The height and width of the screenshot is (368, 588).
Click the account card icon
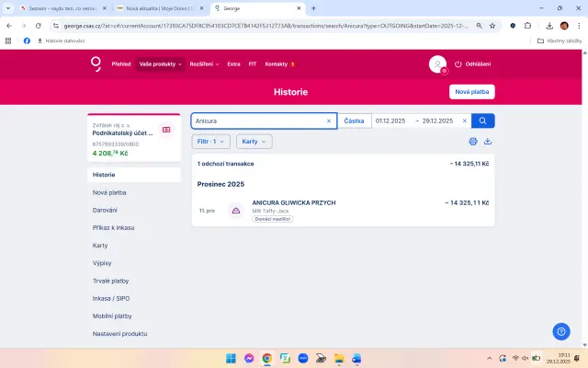(x=166, y=131)
